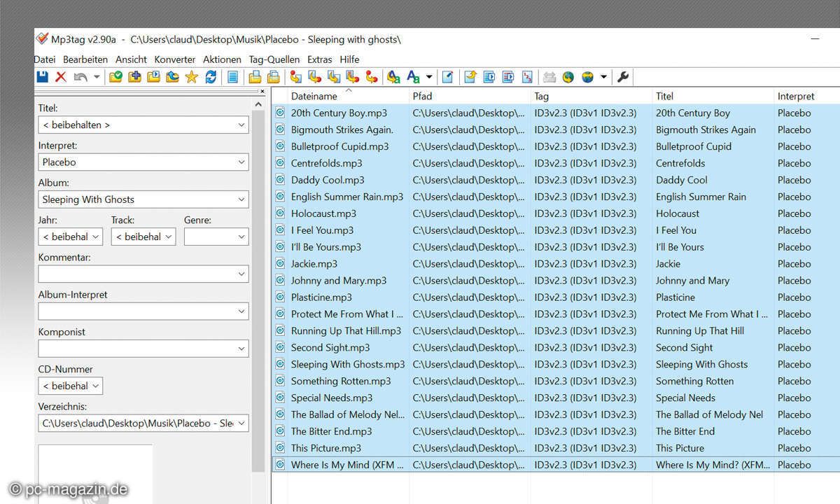Open the Actions dialog via yellow Aa icon
The height and width of the screenshot is (504, 840).
tap(394, 77)
